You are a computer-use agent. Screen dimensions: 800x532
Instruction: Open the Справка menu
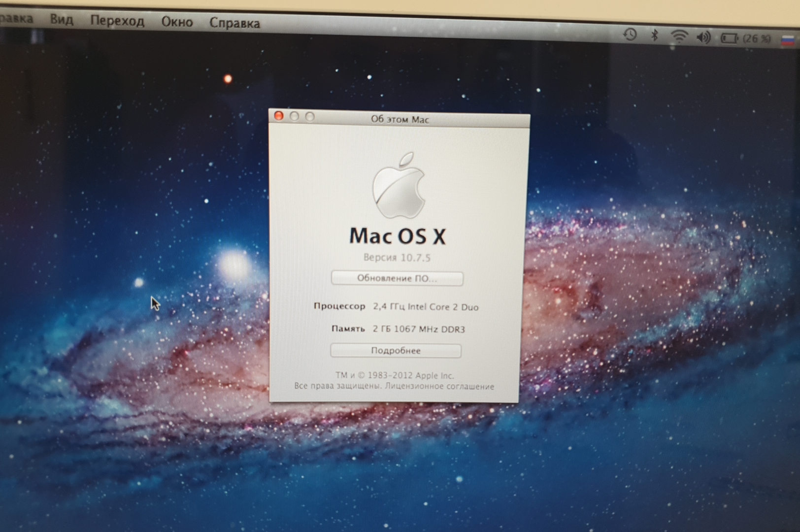click(x=234, y=23)
